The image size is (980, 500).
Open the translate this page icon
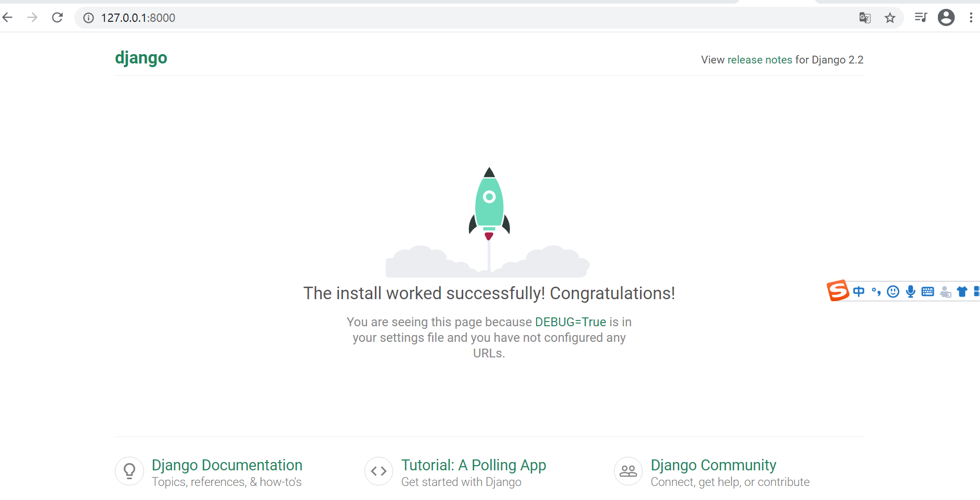click(x=865, y=18)
